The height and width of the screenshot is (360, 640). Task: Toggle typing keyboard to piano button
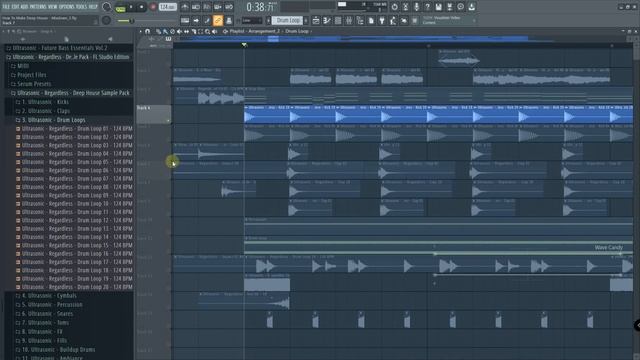pos(184,20)
